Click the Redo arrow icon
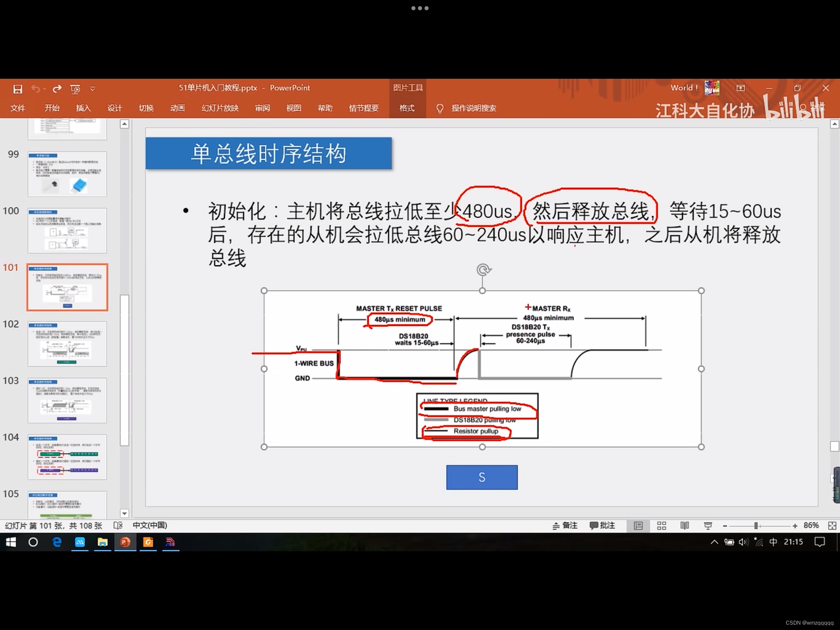This screenshot has height=630, width=840. tap(57, 89)
